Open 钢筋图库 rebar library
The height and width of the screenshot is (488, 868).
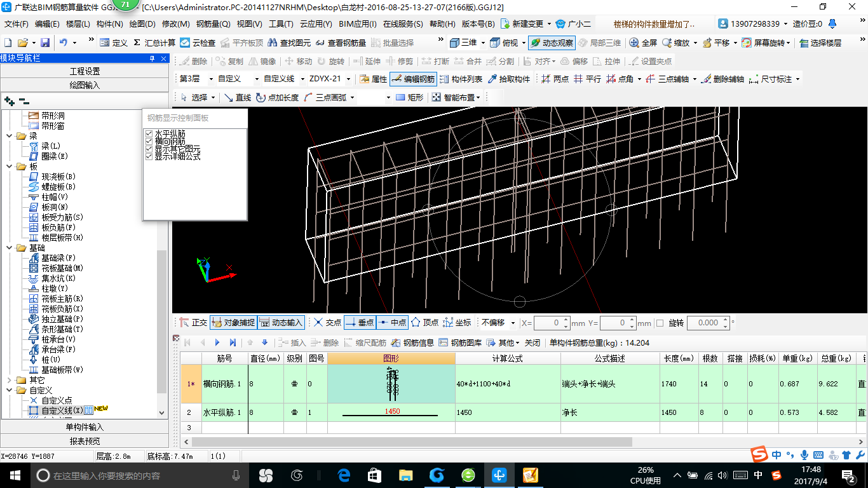460,342
